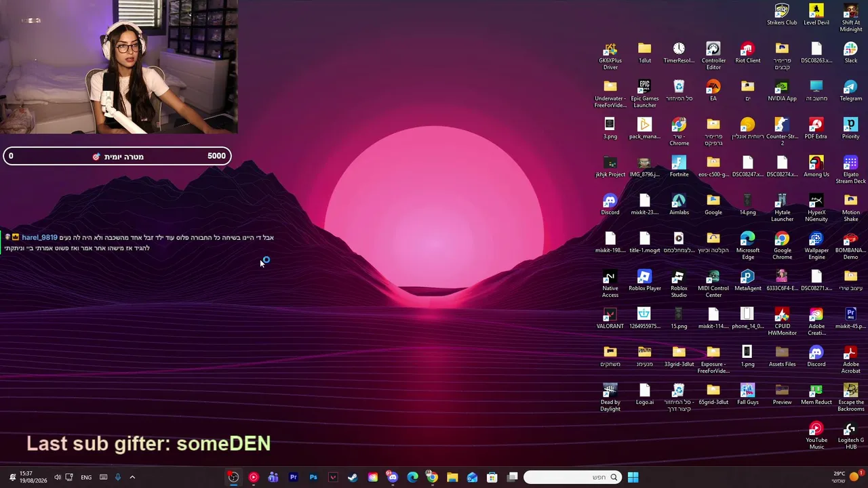Click the webcam overlay thumbnail
The height and width of the screenshot is (488, 868).
(x=119, y=66)
